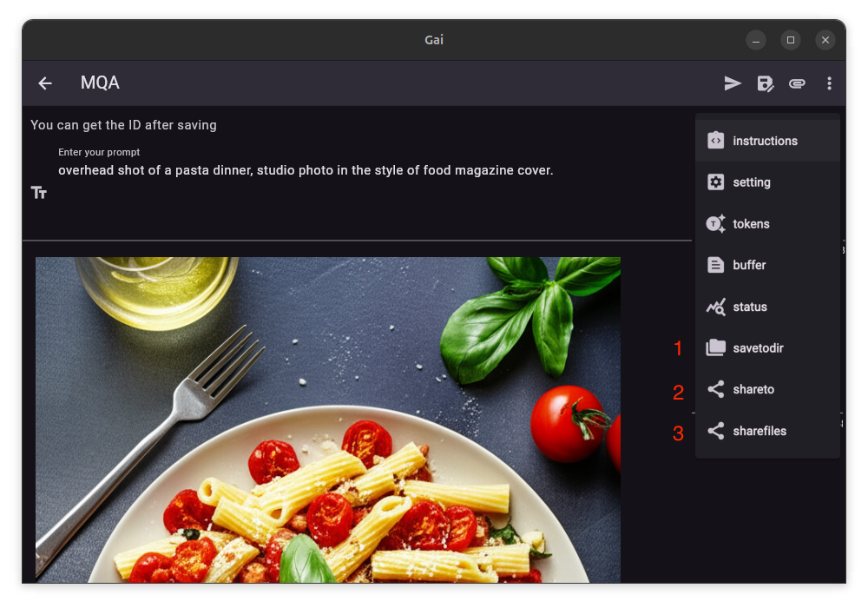This screenshot has height=608, width=868.
Task: Choose buffer from the overflow menu
Action: [x=749, y=265]
